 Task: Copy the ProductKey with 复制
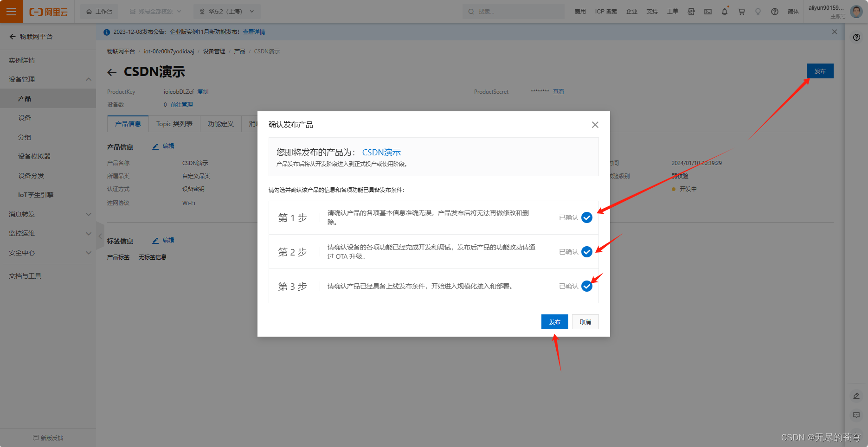coord(203,92)
